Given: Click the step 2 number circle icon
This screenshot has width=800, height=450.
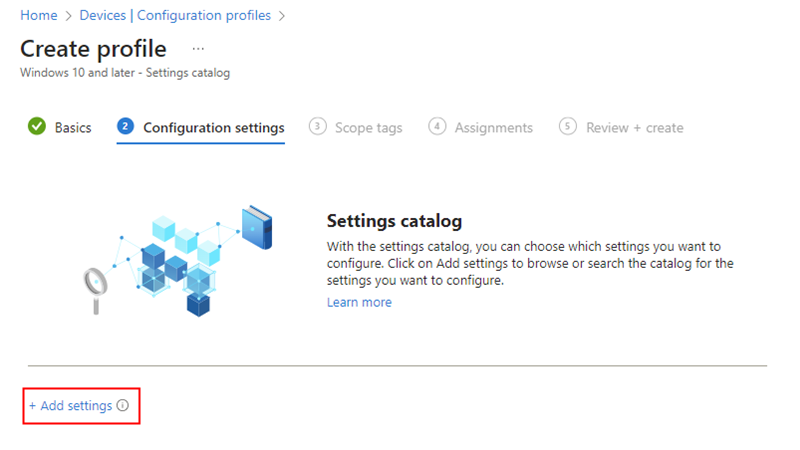Looking at the screenshot, I should (125, 127).
